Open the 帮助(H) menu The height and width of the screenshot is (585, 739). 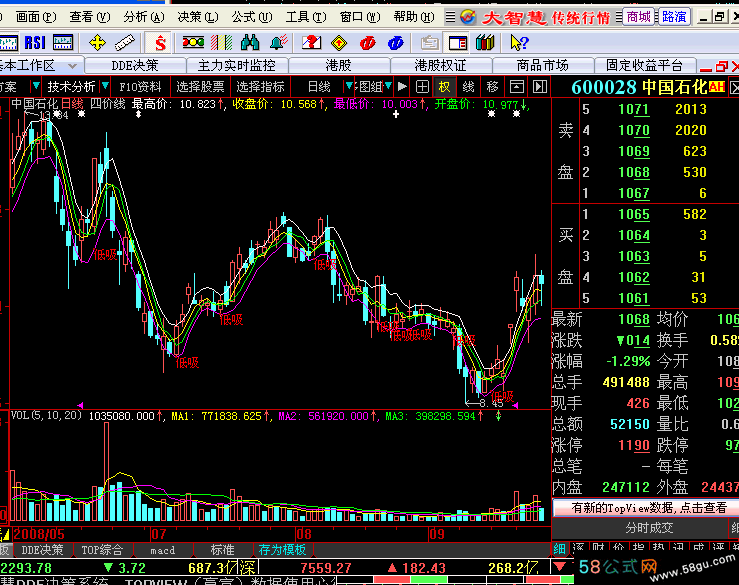point(414,17)
